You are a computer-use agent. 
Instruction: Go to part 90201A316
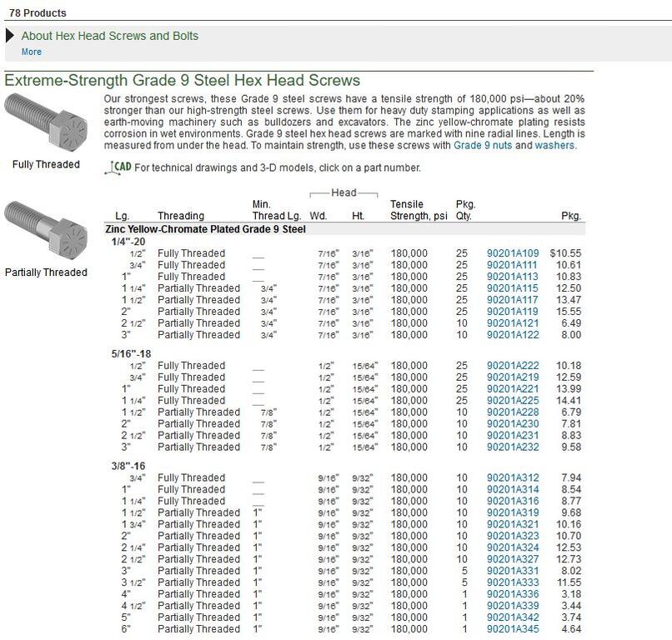[513, 501]
